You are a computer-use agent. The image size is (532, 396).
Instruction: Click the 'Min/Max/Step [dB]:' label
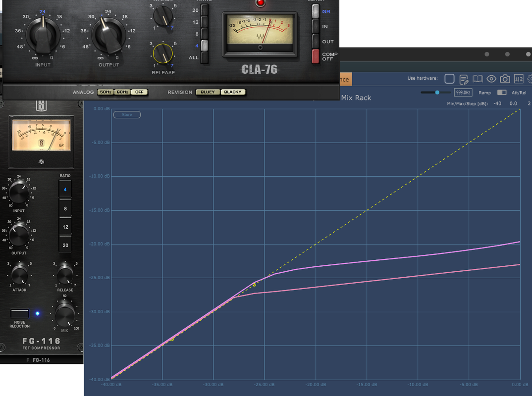click(x=467, y=103)
